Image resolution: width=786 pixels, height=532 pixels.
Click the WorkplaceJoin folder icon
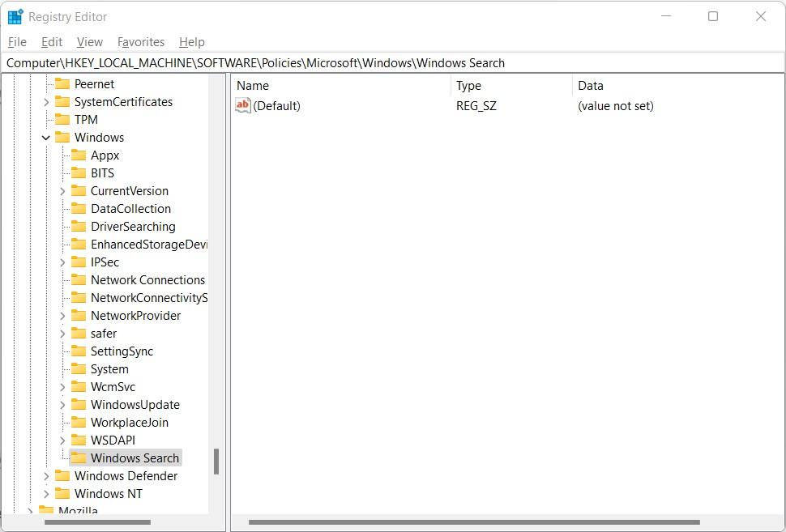(79, 422)
